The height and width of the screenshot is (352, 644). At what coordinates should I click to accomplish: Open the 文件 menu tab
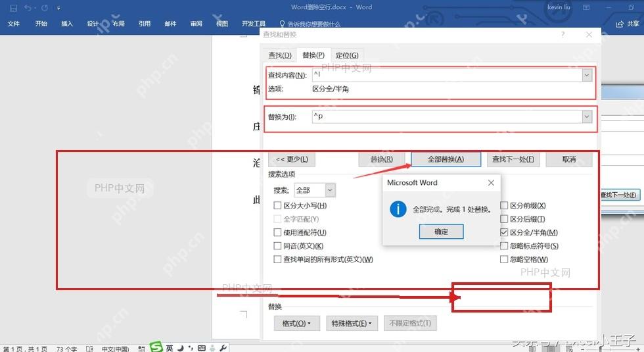[x=14, y=24]
